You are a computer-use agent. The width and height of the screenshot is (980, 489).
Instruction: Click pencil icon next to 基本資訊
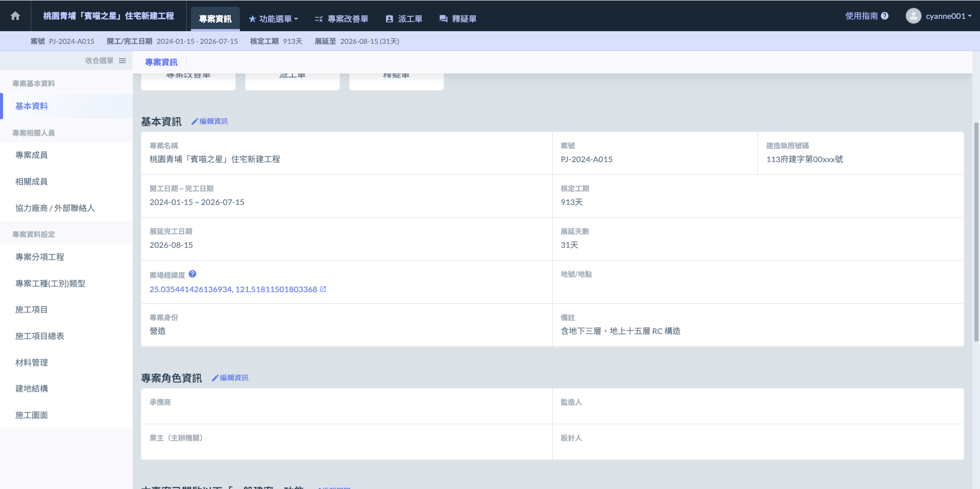click(194, 121)
